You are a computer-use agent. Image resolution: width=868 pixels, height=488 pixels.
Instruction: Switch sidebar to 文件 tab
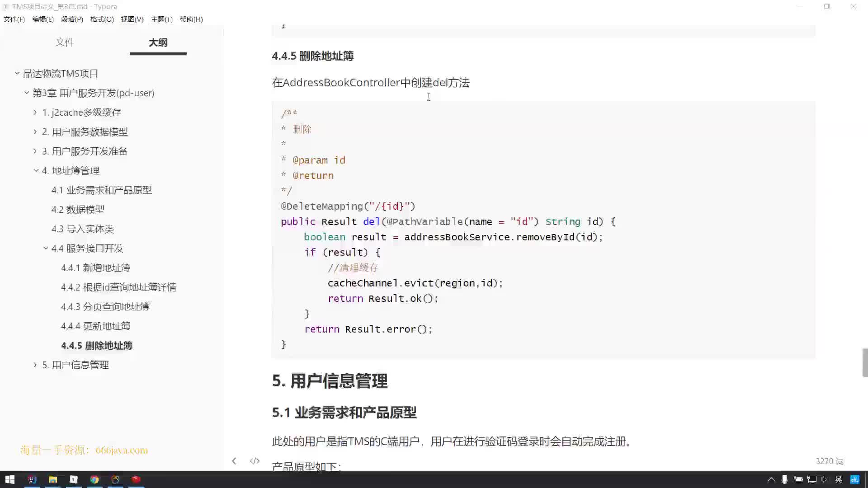[x=65, y=42]
